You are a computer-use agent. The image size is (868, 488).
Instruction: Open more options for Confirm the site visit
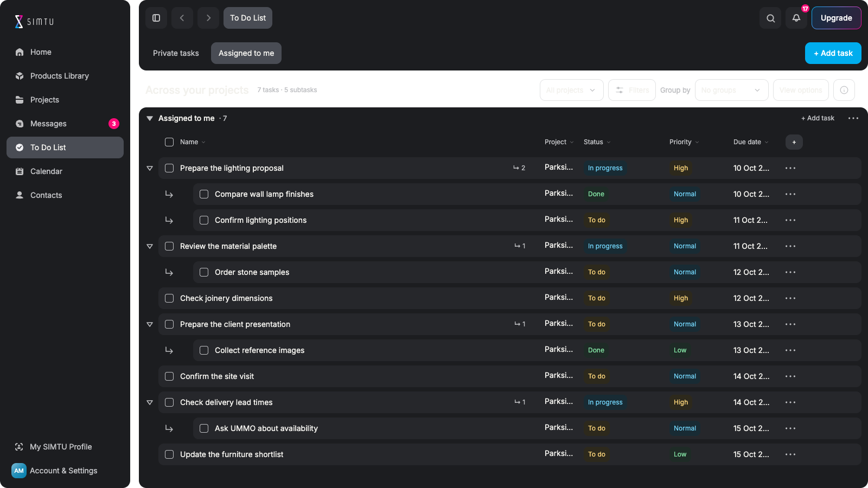pos(790,376)
